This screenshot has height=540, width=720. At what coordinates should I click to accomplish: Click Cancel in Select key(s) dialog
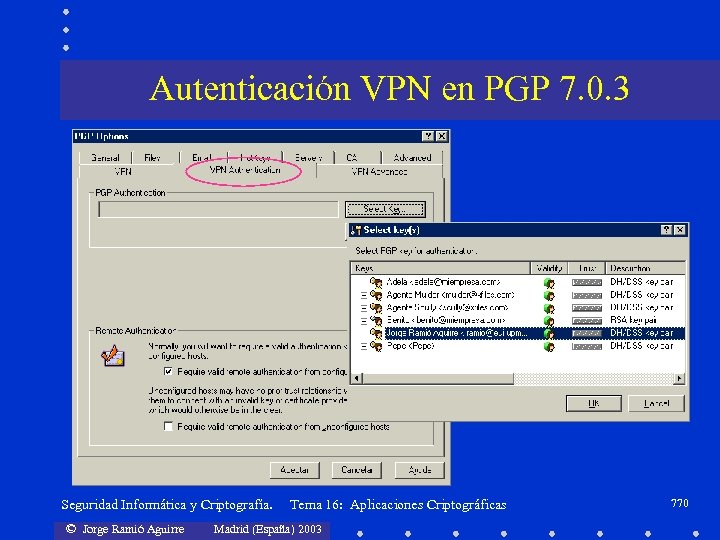click(656, 404)
